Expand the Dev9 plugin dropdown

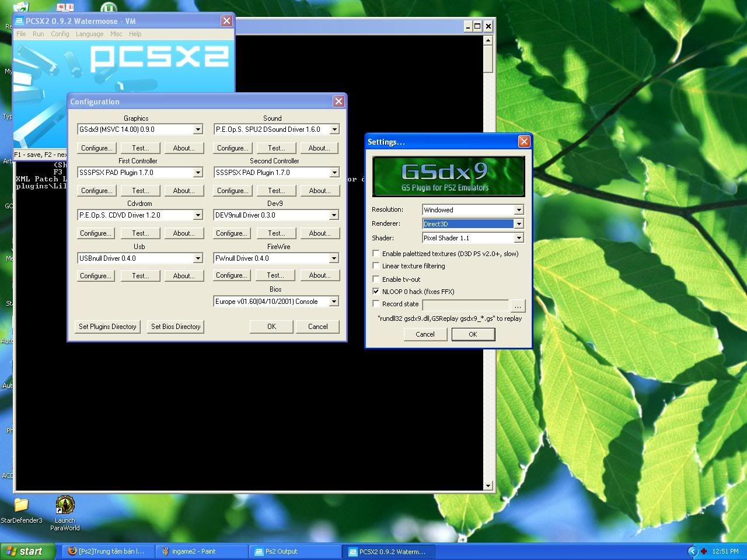(x=334, y=215)
